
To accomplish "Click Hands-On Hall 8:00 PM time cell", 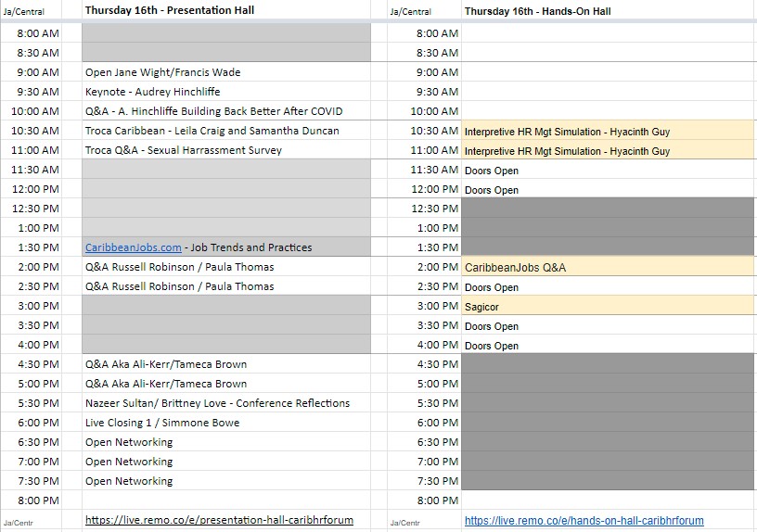I will (x=424, y=500).
